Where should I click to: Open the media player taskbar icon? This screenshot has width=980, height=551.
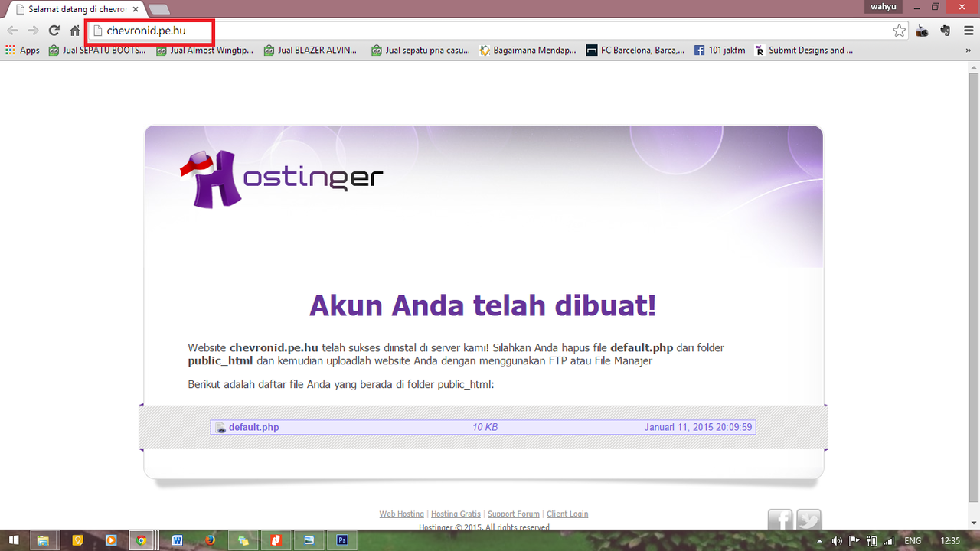[111, 540]
